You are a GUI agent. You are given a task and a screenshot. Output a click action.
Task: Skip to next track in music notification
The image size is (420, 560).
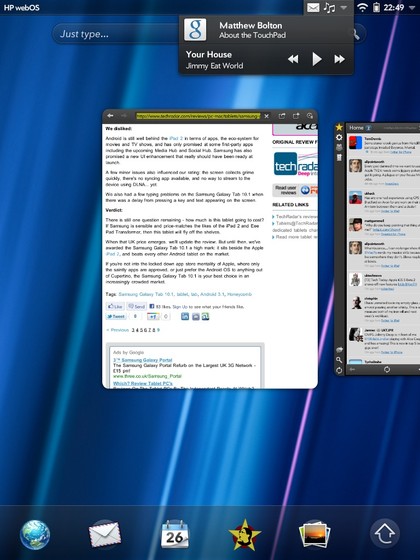coord(339,59)
